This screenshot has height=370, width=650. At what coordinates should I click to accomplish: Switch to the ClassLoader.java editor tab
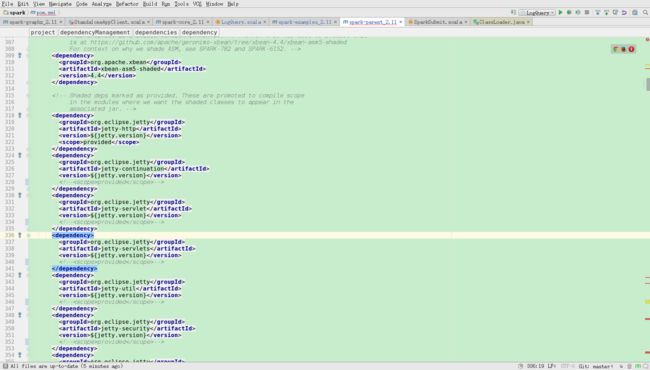point(501,22)
